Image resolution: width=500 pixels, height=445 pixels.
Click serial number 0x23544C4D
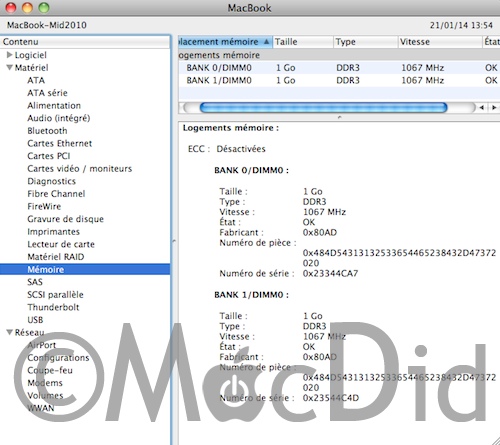point(331,398)
